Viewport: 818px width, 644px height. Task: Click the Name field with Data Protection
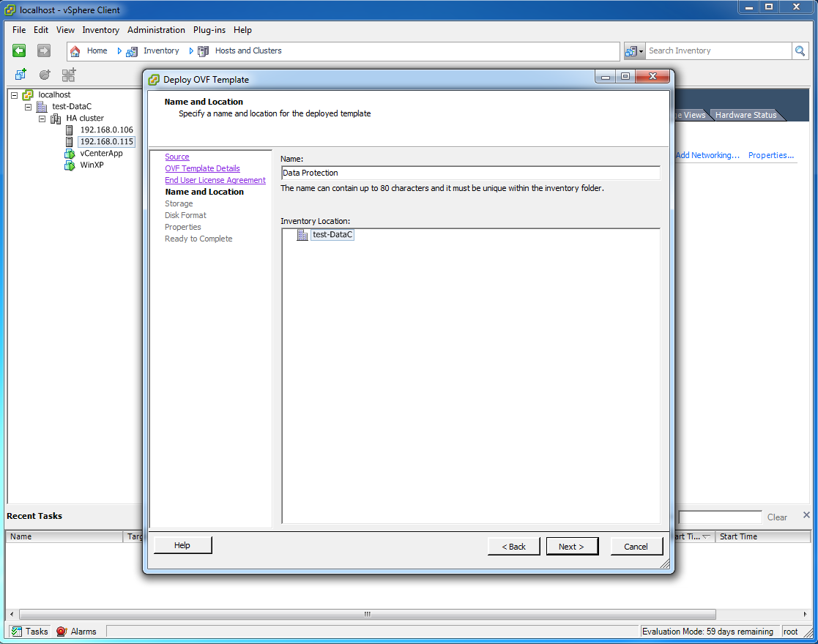pyautogui.click(x=470, y=173)
